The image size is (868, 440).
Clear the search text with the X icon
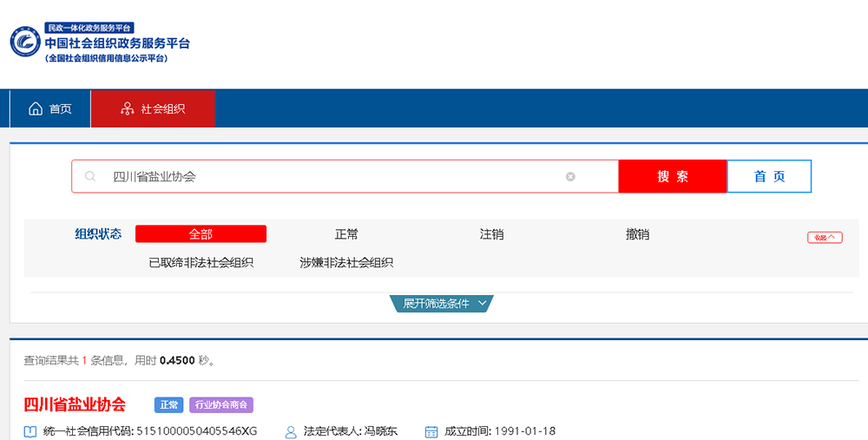(x=570, y=176)
